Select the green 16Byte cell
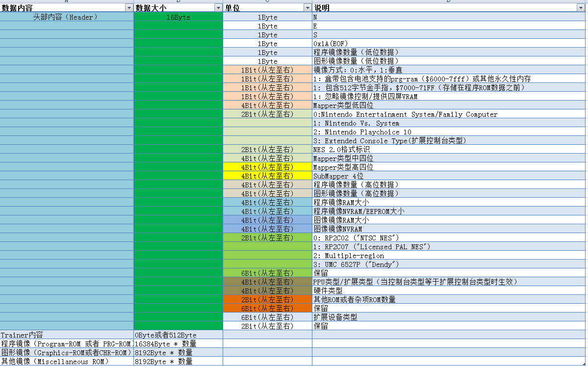The height and width of the screenshot is (367, 588). point(177,17)
